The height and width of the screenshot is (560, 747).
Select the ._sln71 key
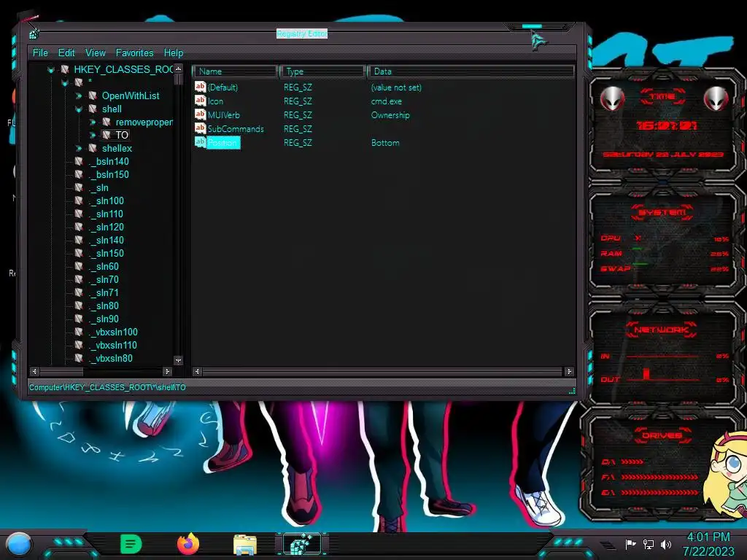click(x=104, y=292)
